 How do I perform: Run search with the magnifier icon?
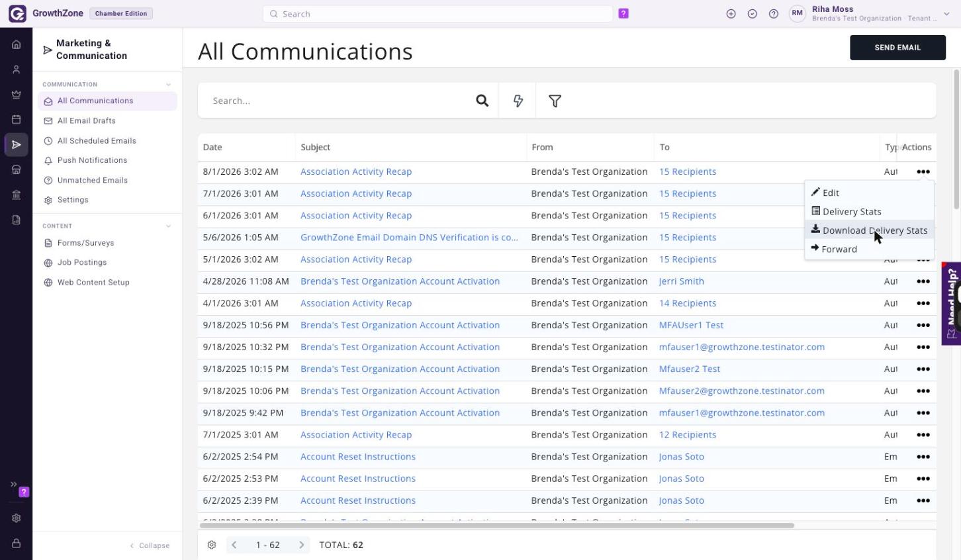482,101
